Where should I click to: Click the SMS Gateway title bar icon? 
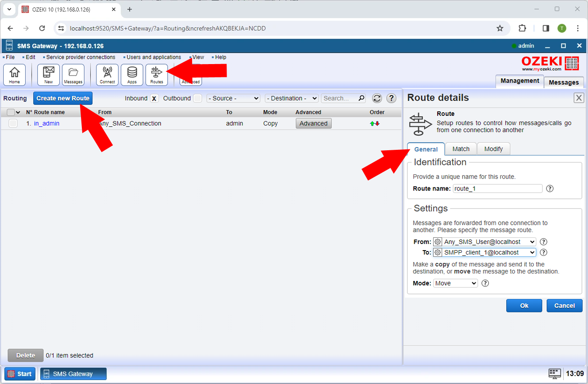(9, 46)
